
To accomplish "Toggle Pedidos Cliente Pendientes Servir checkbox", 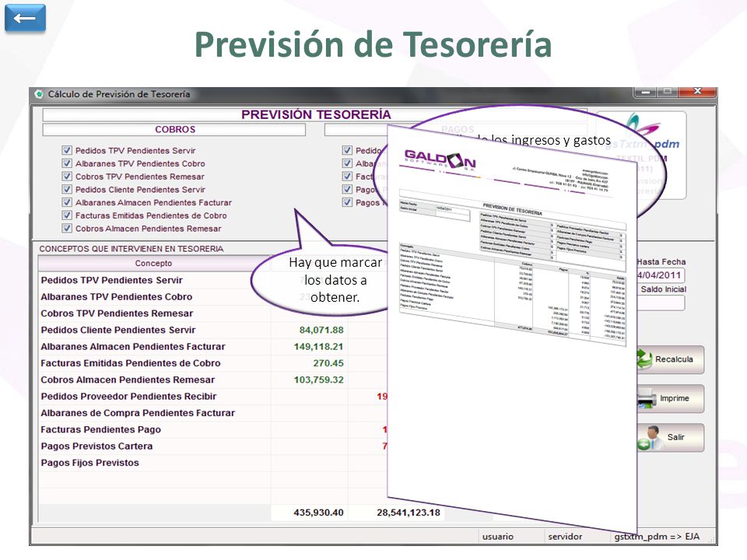I will click(x=67, y=189).
